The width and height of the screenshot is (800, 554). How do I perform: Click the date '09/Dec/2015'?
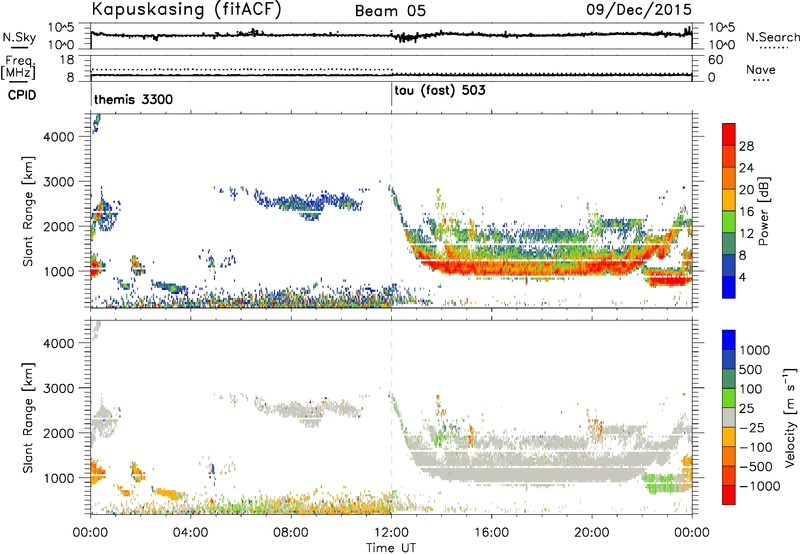pos(639,9)
